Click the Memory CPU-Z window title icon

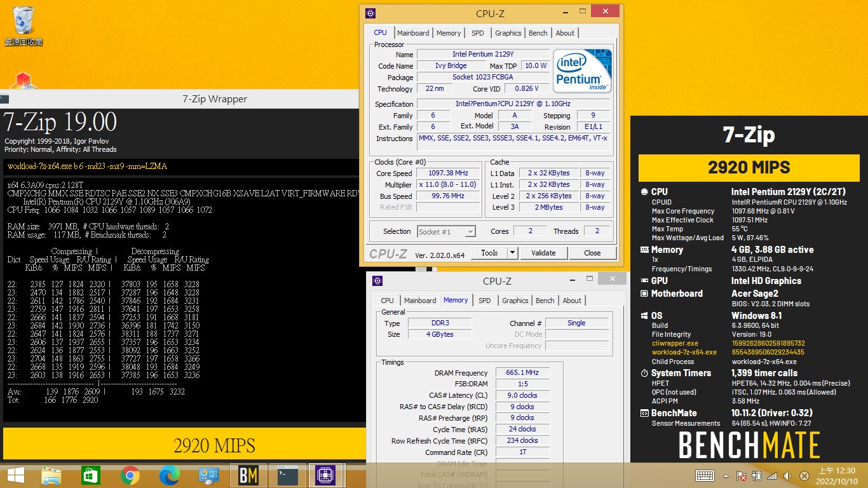click(x=377, y=280)
